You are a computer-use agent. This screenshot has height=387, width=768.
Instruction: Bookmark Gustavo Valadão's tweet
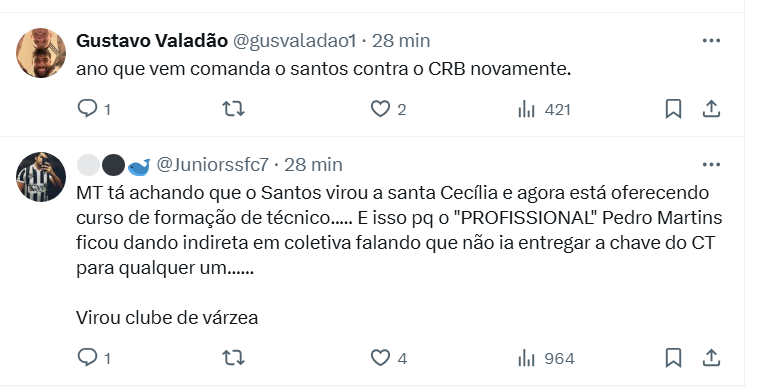click(673, 109)
